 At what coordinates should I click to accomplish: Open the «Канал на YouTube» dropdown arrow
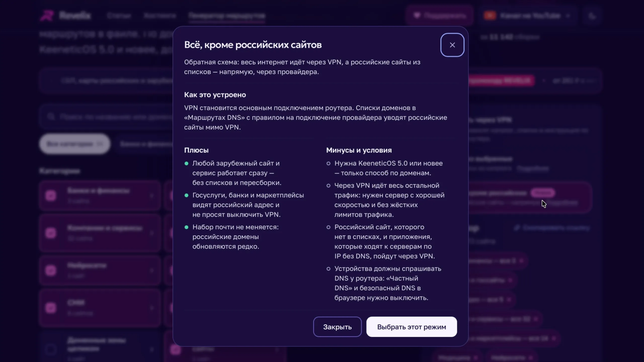[x=568, y=16]
